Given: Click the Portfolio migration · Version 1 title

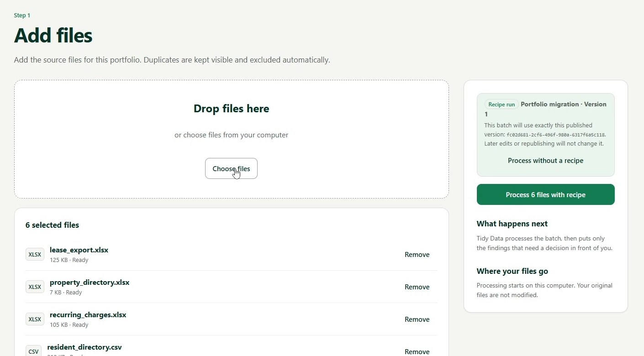Looking at the screenshot, I should [545, 109].
